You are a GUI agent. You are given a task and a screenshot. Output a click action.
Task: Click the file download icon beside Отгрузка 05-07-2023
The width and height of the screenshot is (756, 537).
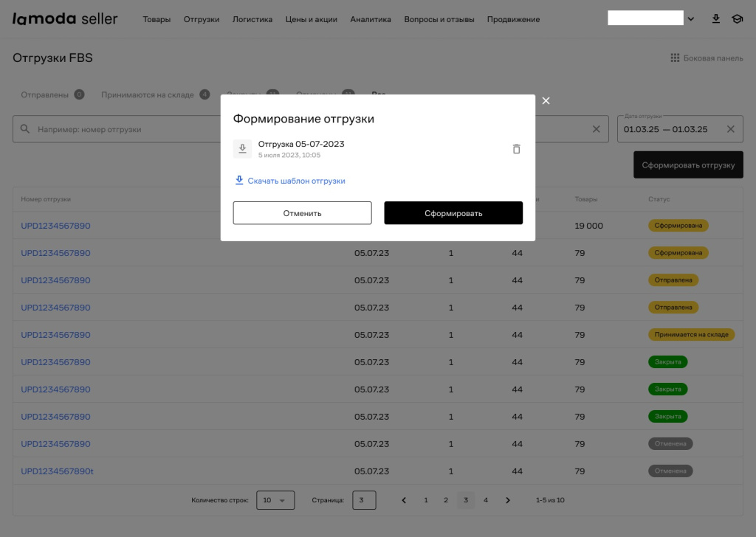tap(242, 149)
